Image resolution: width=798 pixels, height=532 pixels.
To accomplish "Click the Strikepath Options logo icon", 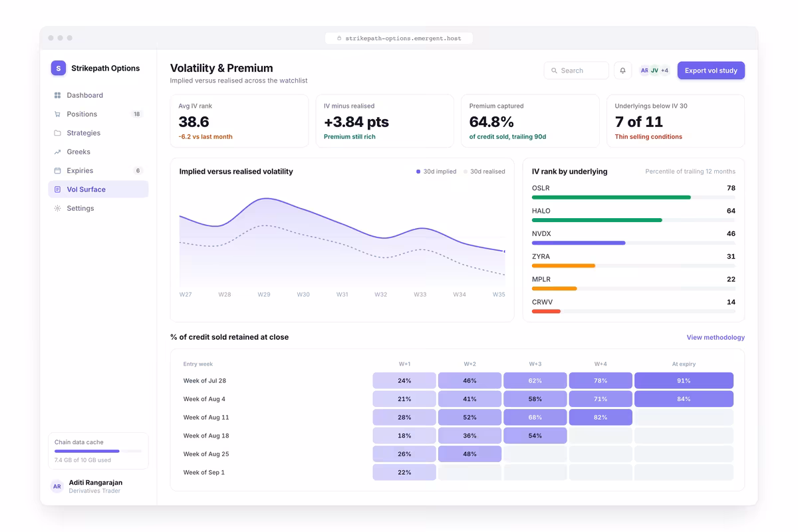I will [59, 68].
